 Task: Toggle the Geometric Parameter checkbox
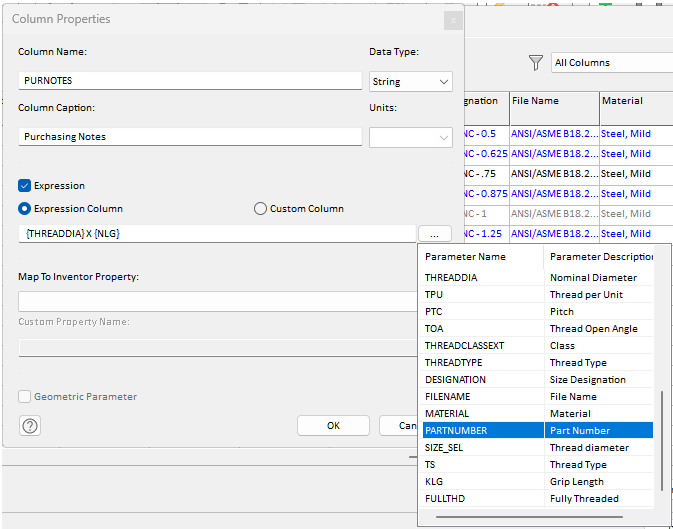[x=24, y=396]
